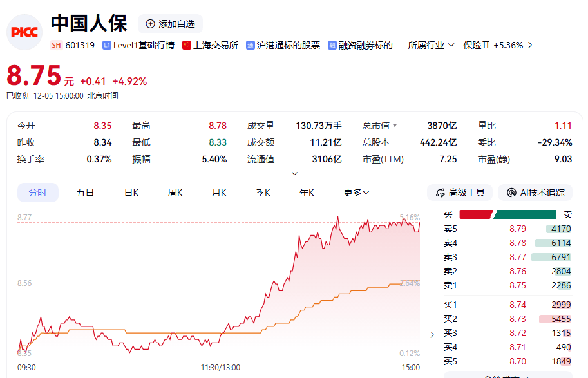Click the plus icon in 添加自选
588x378 pixels.
coord(150,24)
